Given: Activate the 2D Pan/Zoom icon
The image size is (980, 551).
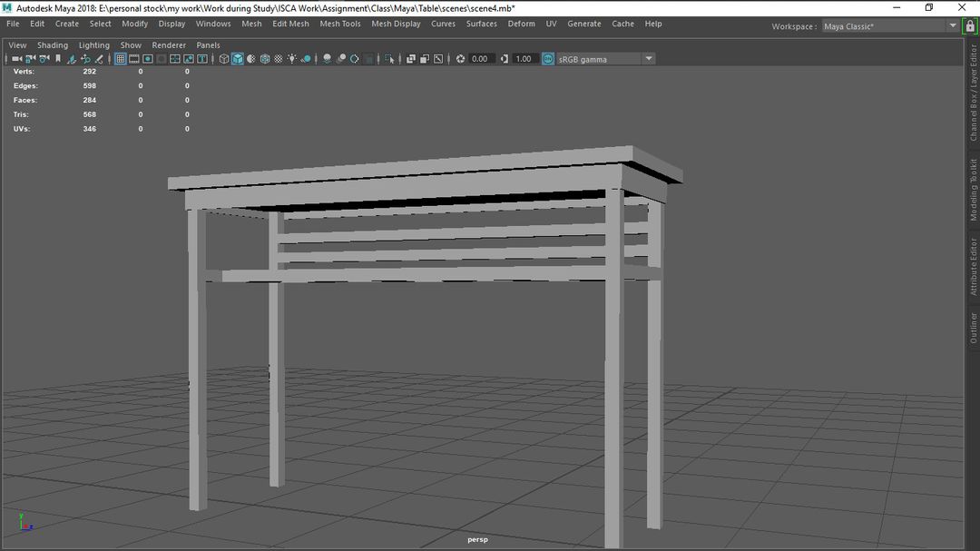Looking at the screenshot, I should (85, 59).
